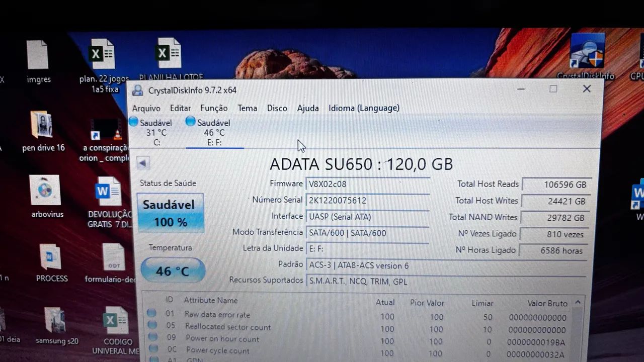Screen dimensions: 644x362
Task: Open the Tema menu
Action: (x=247, y=108)
